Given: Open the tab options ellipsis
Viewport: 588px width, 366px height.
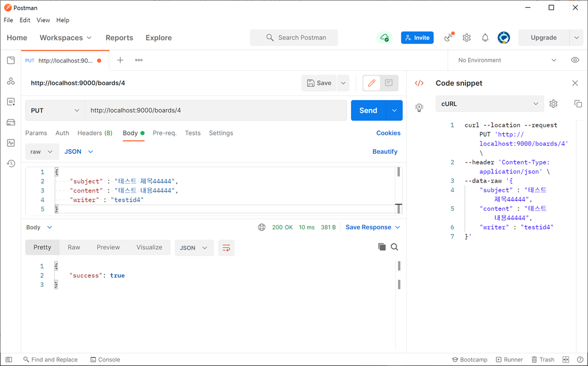Looking at the screenshot, I should point(139,60).
